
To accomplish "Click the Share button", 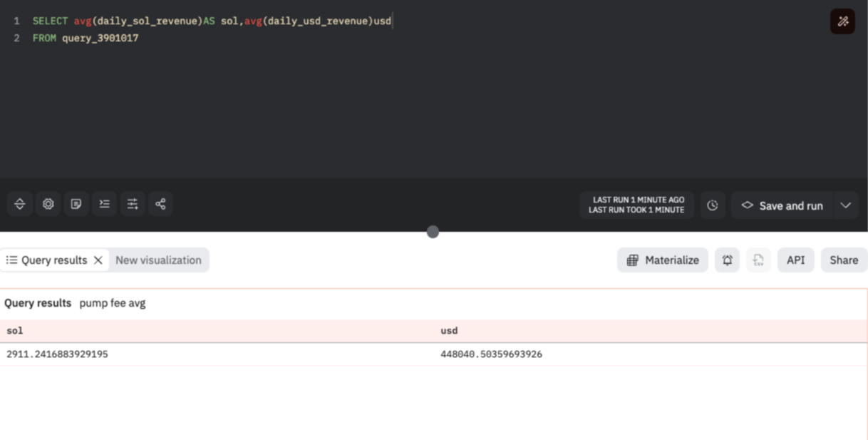I will coord(844,260).
